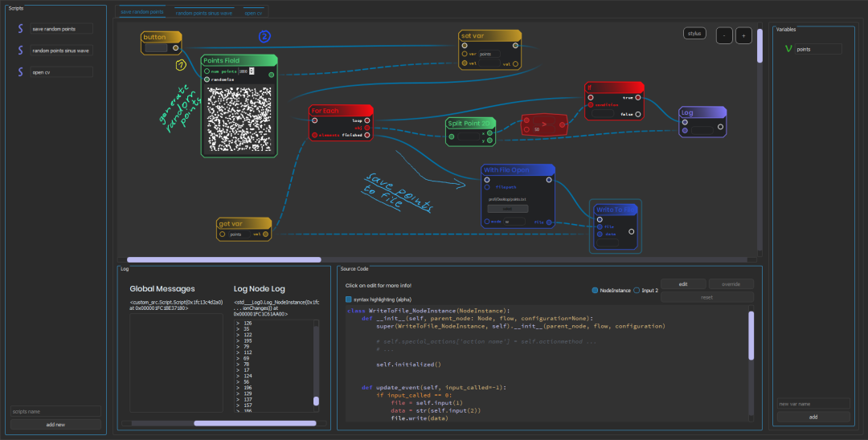Click the zoom out minus button
The height and width of the screenshot is (440, 868).
pos(724,35)
